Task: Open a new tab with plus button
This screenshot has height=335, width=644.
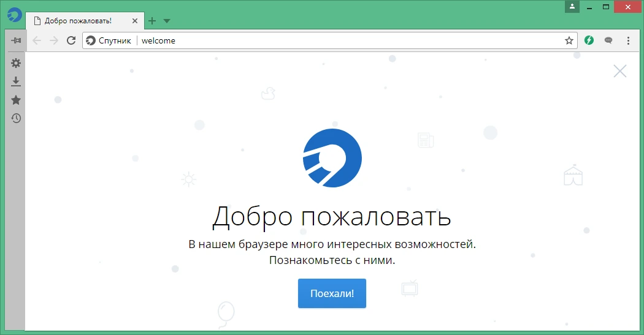Action: click(152, 20)
